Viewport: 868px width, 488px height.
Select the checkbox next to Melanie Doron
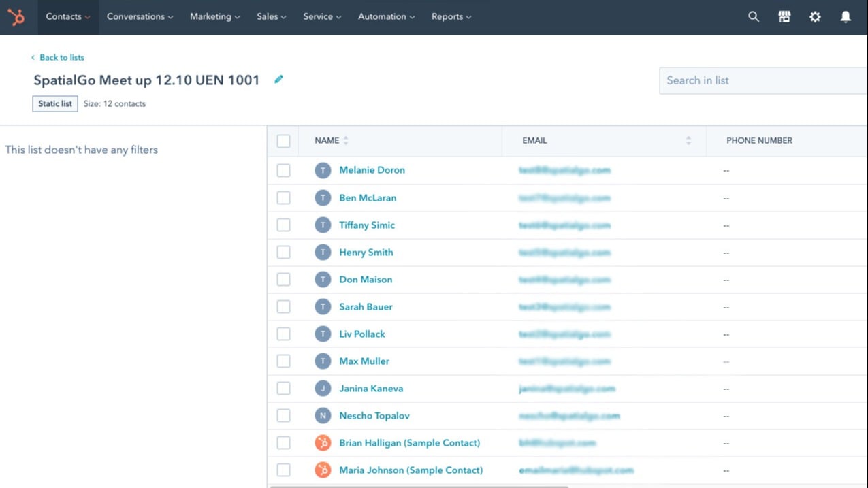tap(283, 170)
